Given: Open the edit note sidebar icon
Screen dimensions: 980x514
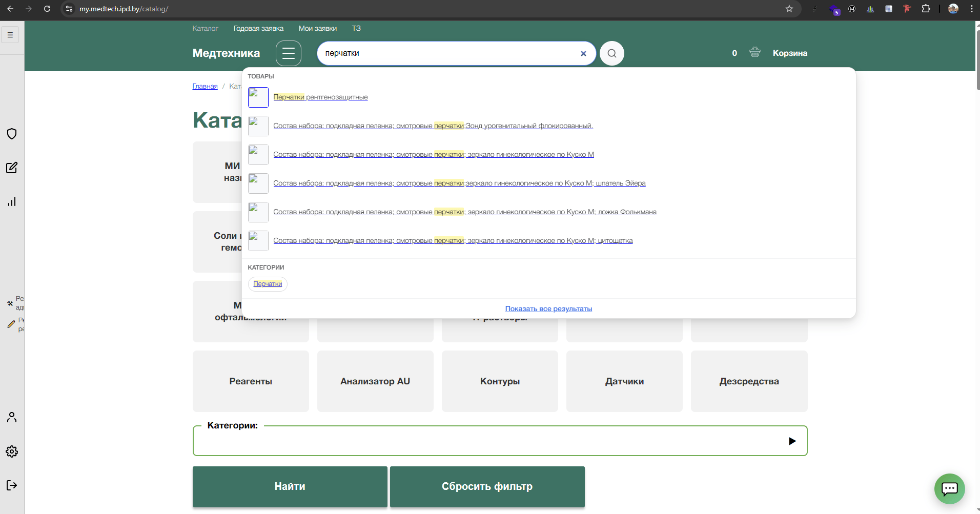Looking at the screenshot, I should pyautogui.click(x=12, y=168).
